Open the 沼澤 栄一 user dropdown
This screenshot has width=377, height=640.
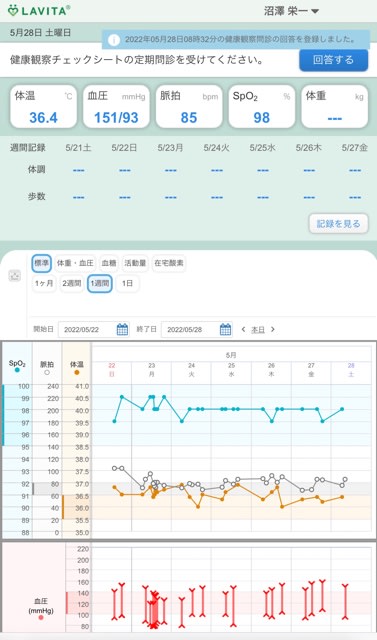pos(291,11)
